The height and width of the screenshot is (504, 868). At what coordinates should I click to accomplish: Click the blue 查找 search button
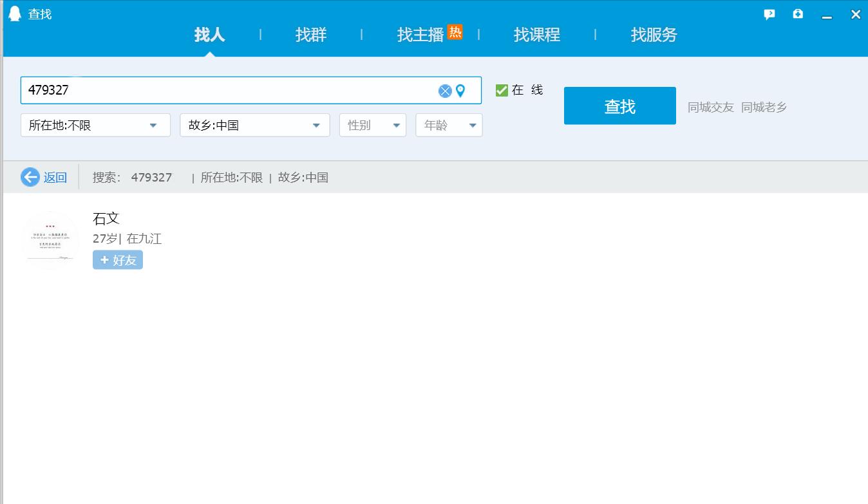pyautogui.click(x=619, y=105)
